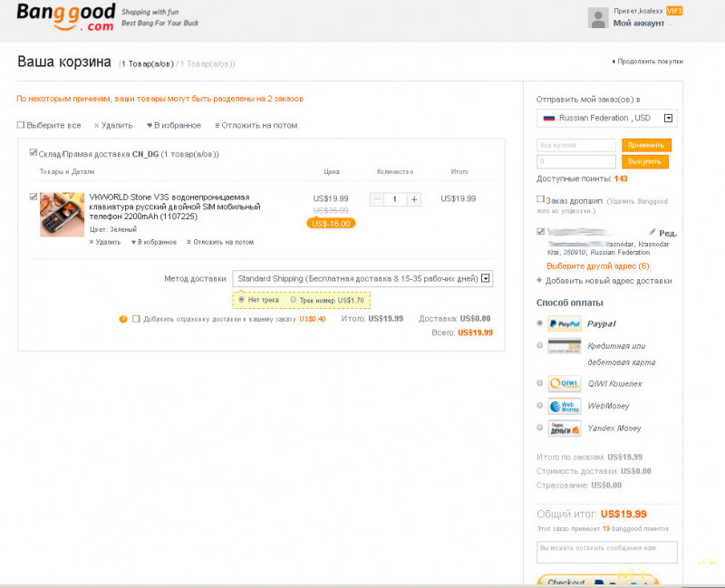725x588 pixels.
Task: Click the US$-16.00 discount badge
Action: pyautogui.click(x=331, y=224)
